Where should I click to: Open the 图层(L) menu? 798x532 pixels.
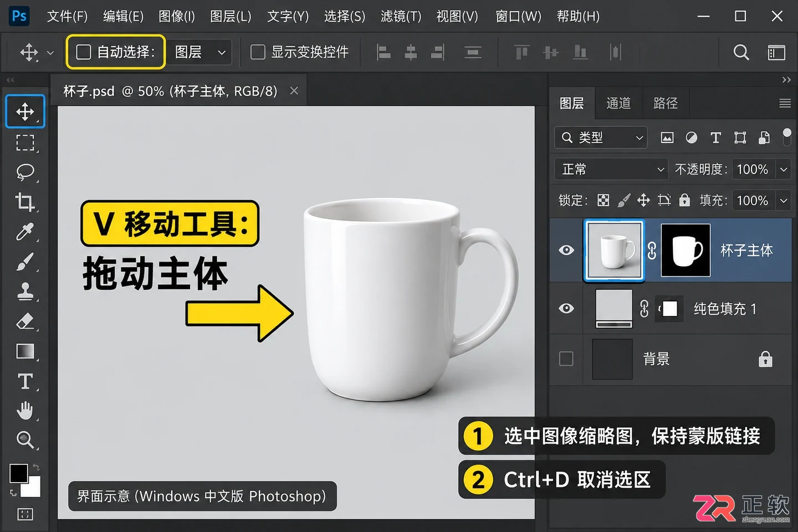(x=231, y=17)
